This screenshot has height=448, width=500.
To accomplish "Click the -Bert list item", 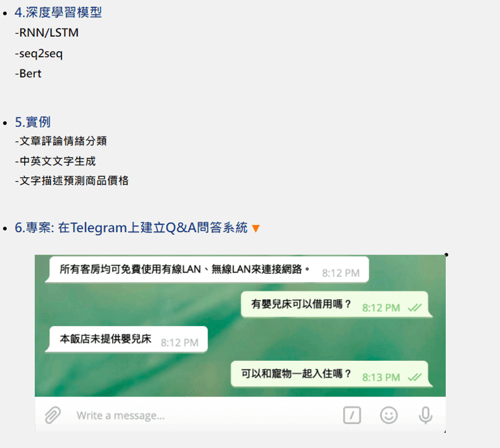I will coord(28,73).
